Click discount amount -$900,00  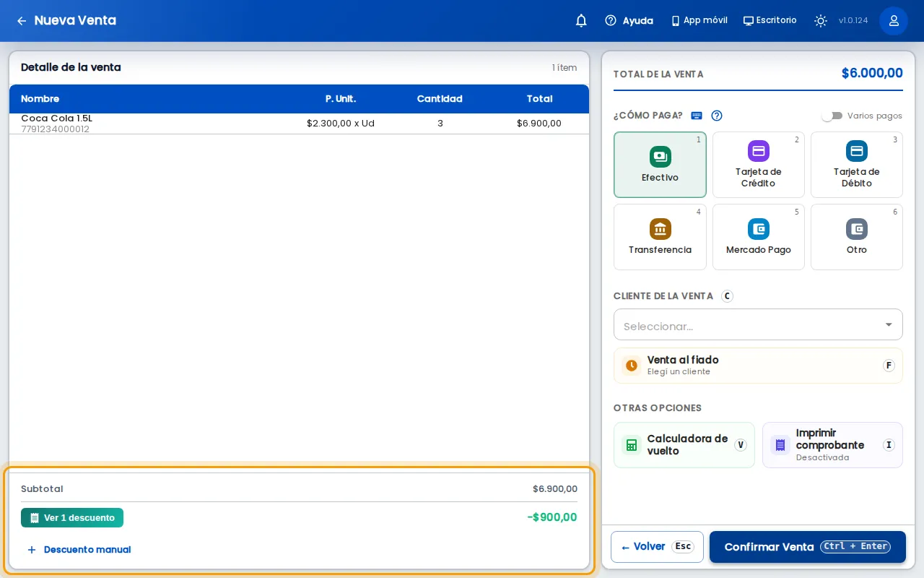click(552, 517)
